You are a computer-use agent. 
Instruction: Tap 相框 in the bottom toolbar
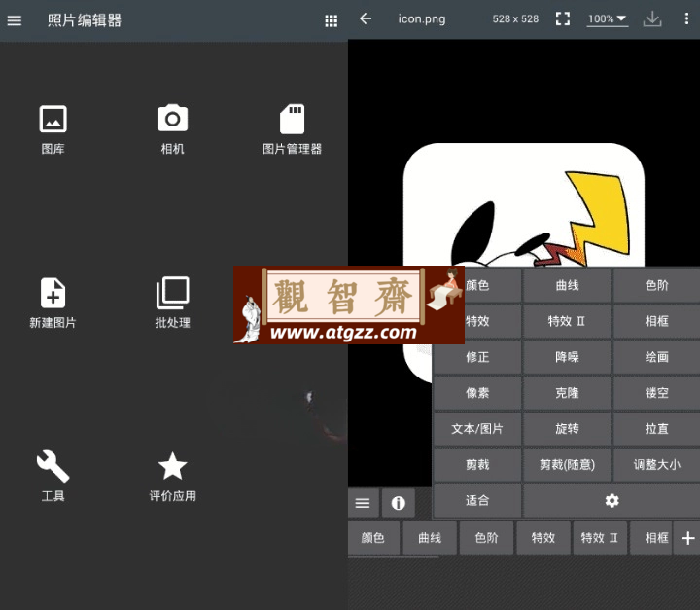coord(651,538)
